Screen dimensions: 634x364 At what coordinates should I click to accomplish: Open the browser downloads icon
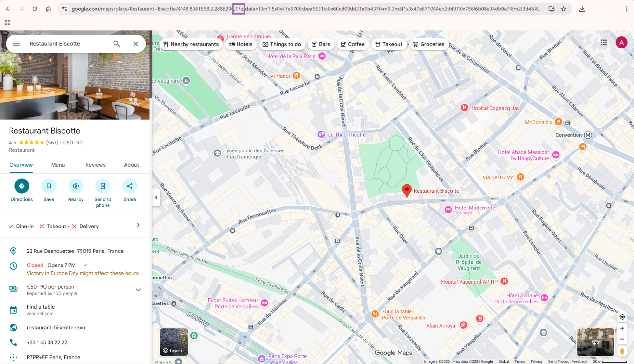[x=582, y=9]
